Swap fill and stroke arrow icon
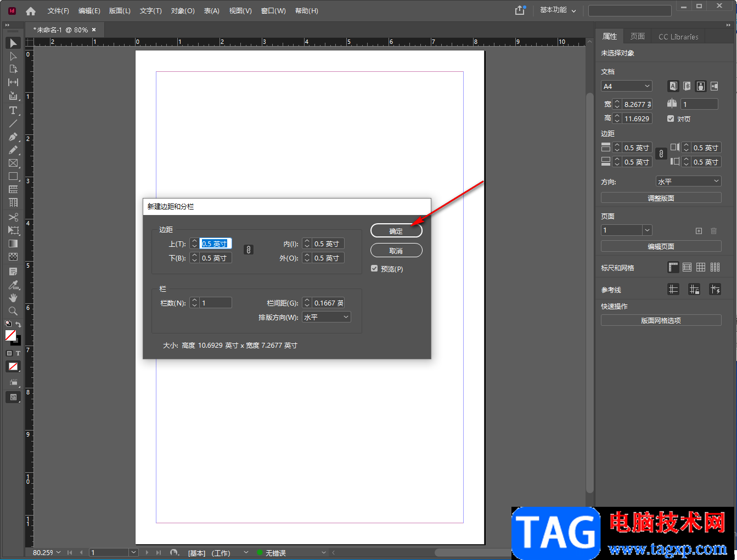Viewport: 737px width, 560px height. [x=18, y=324]
